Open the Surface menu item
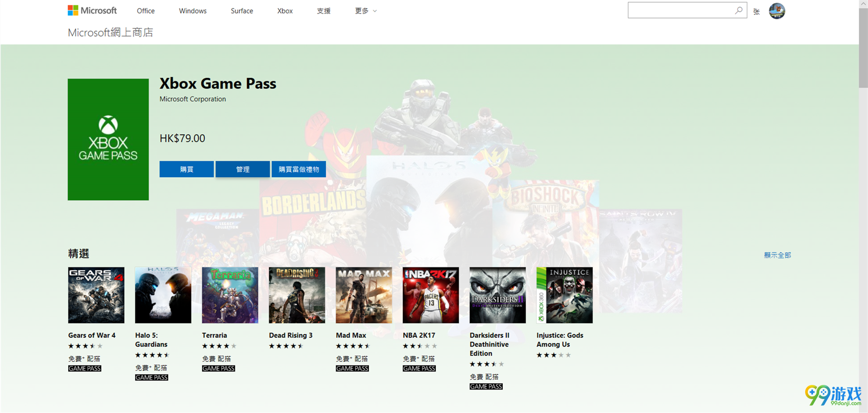868x413 pixels. tap(242, 11)
